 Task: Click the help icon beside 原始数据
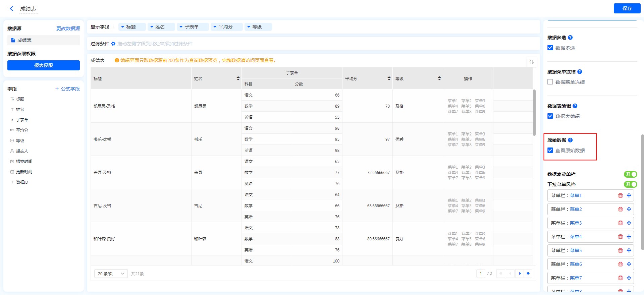click(570, 140)
